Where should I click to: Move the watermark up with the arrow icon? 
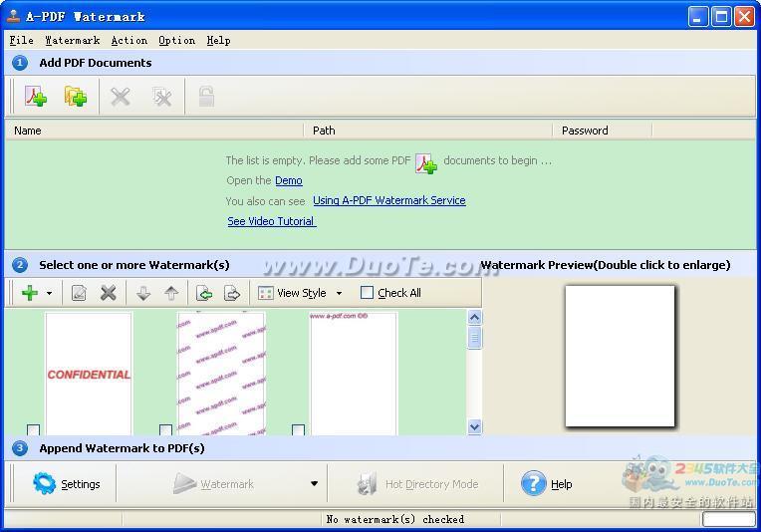point(171,293)
